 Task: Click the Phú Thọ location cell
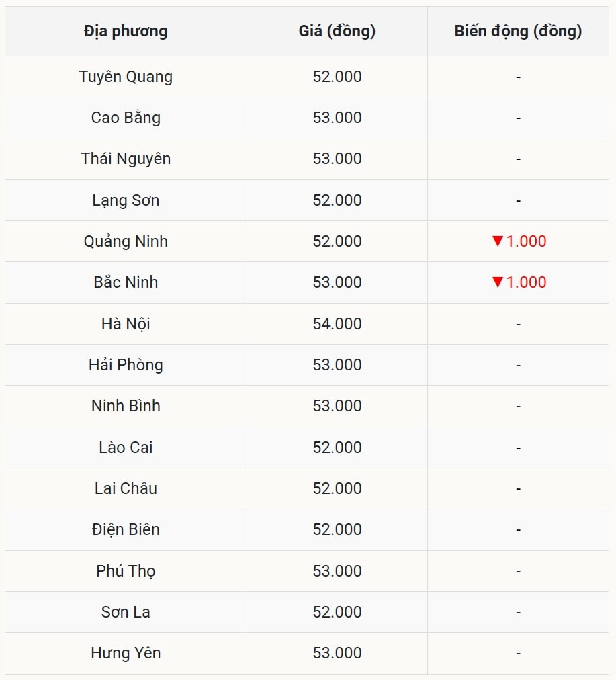click(x=126, y=571)
